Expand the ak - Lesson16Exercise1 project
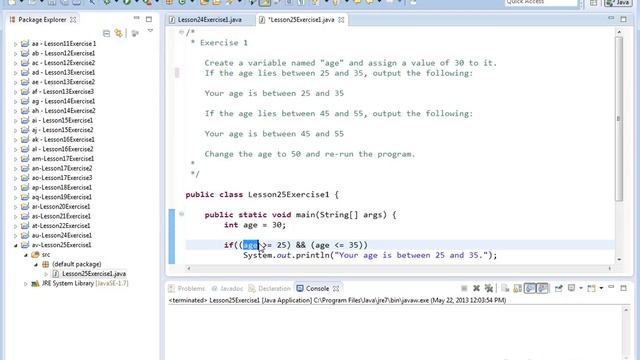 coord(16,140)
